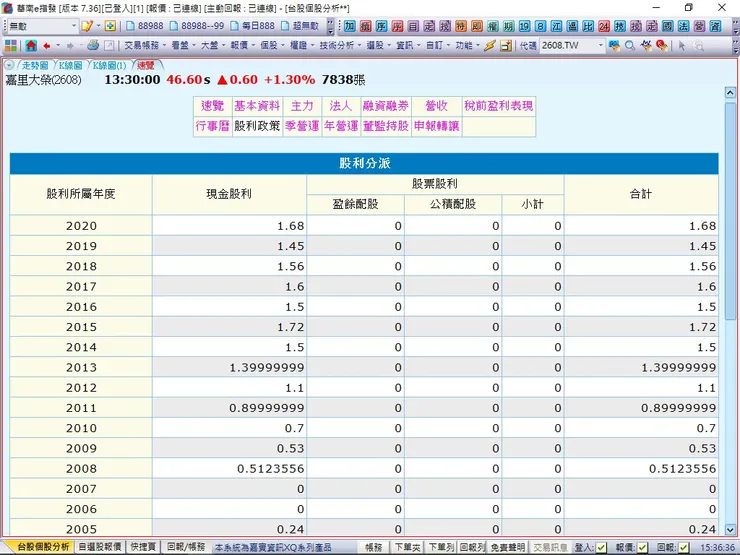Expand the 看盤 menu

(x=183, y=46)
